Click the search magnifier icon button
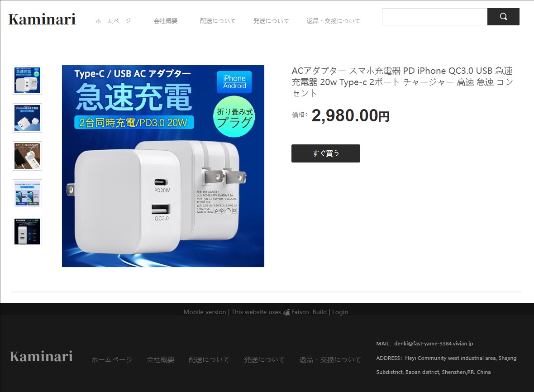 click(x=503, y=17)
